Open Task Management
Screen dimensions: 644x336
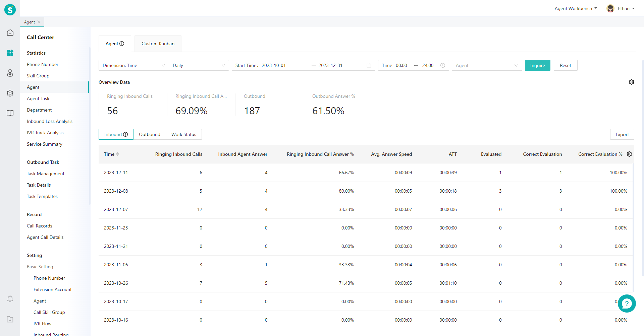[46, 174]
